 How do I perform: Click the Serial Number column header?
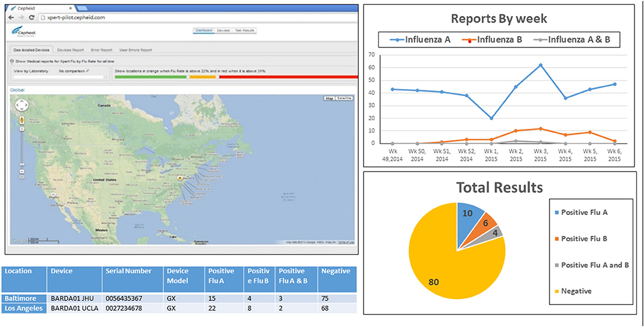(x=132, y=280)
